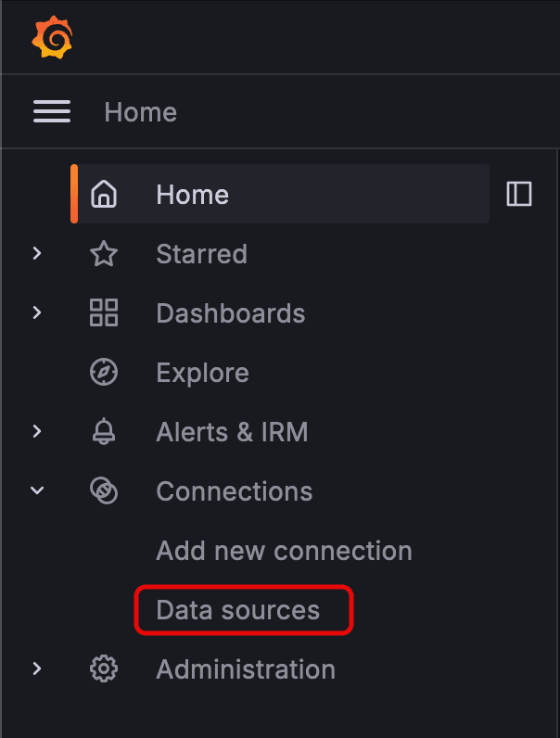The image size is (560, 738).
Task: Click the Dashboards grid icon
Action: click(x=104, y=312)
